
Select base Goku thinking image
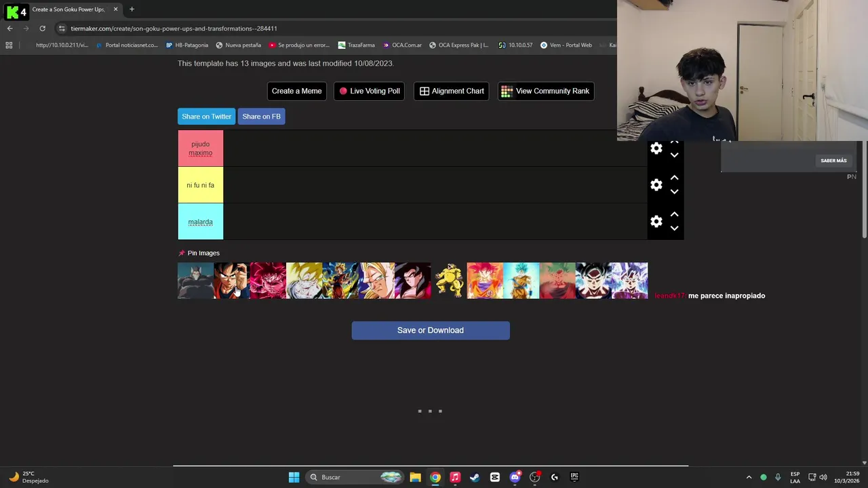pyautogui.click(x=232, y=281)
